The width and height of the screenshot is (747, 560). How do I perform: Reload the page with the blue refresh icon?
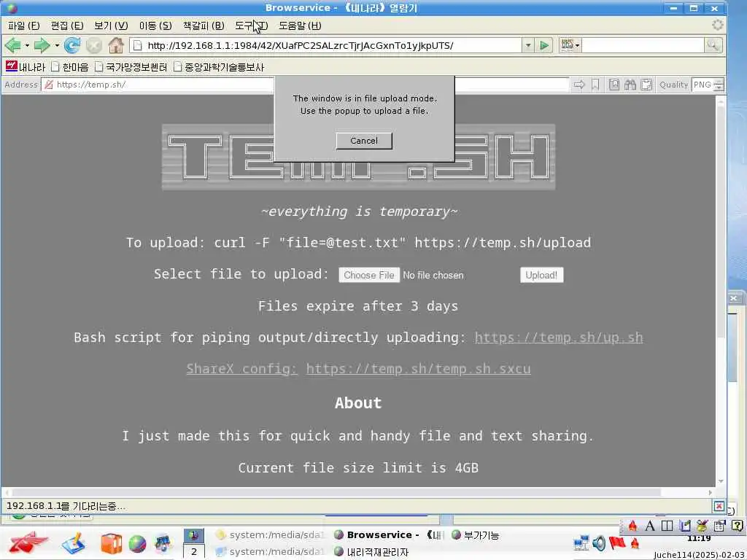[x=72, y=45]
